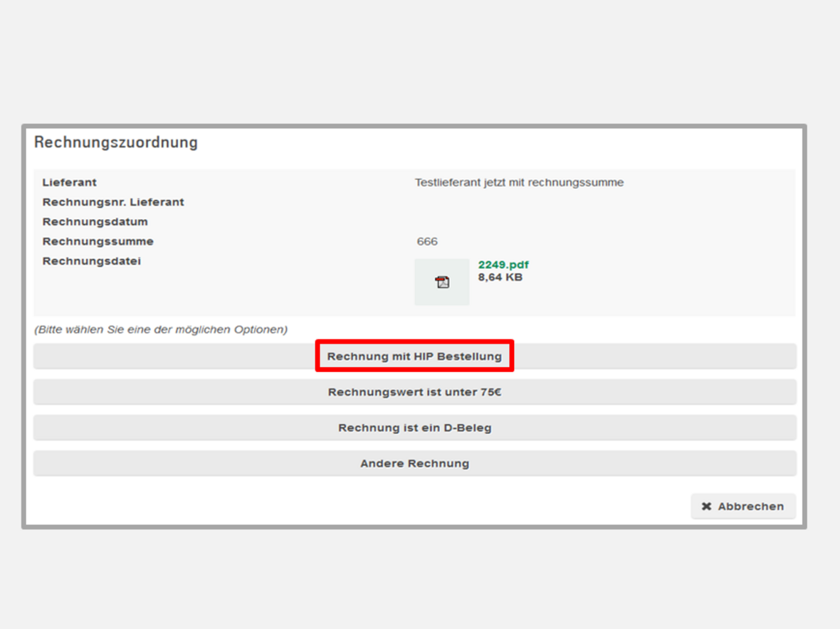Choose the Andere Rechnung option
The width and height of the screenshot is (840, 629).
414,463
